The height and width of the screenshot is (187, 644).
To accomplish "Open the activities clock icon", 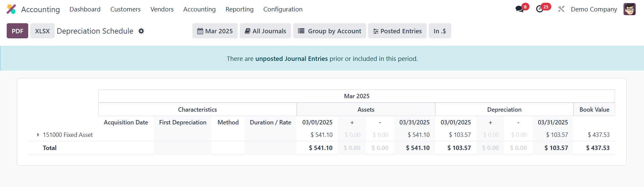I will [540, 9].
